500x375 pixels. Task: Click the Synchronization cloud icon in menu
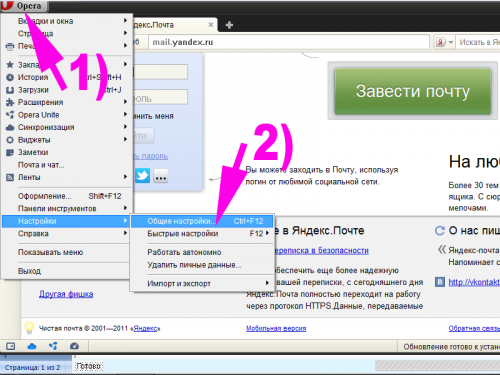pyautogui.click(x=10, y=127)
